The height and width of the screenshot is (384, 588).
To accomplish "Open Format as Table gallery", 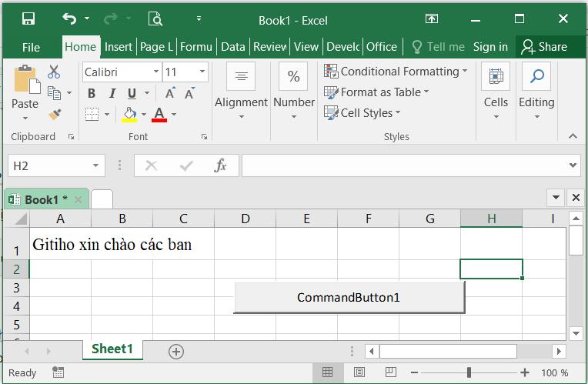I will click(376, 92).
